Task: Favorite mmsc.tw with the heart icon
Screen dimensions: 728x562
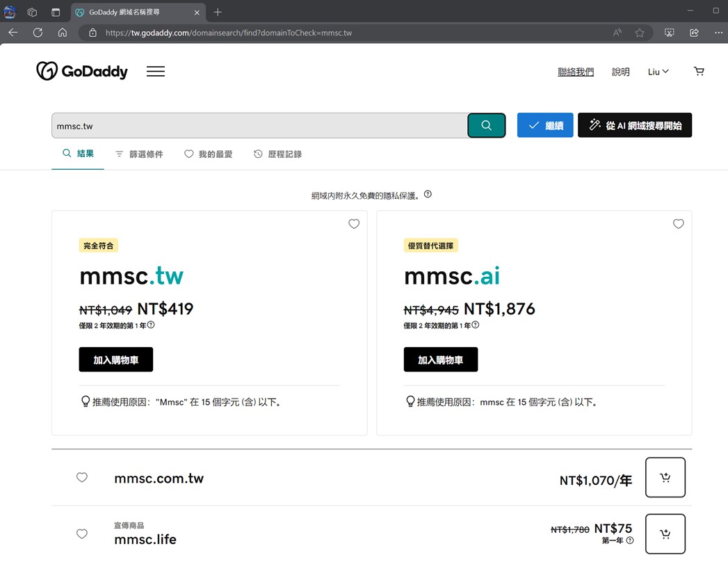Action: (354, 224)
